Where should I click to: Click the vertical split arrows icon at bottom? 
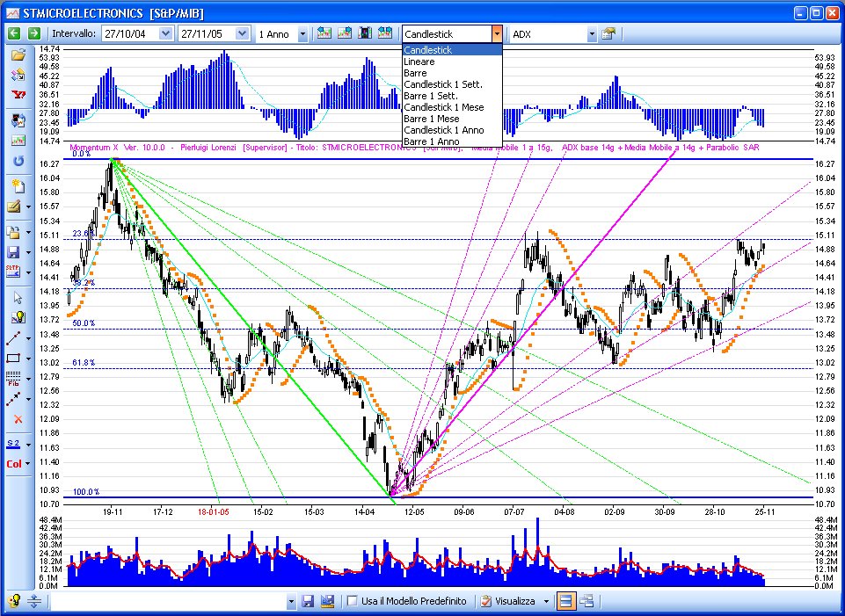pyautogui.click(x=34, y=601)
